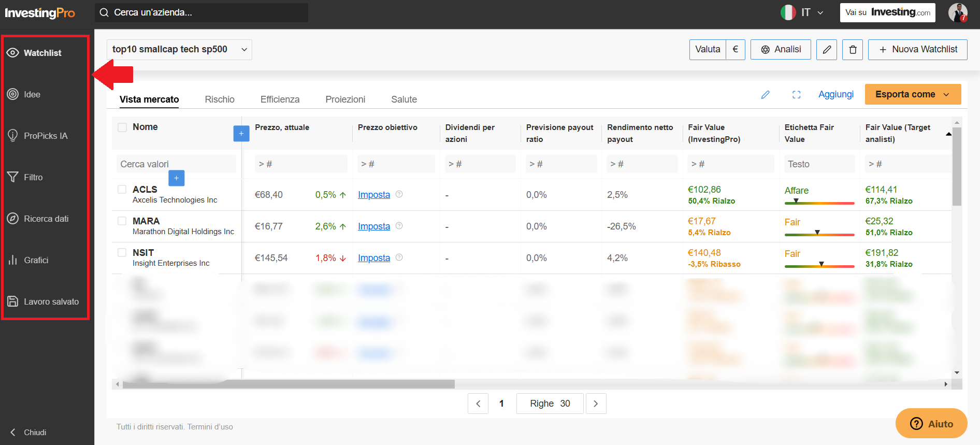Open the Watchlist section with eye icon
Image resolution: width=980 pixels, height=445 pixels.
coord(34,53)
